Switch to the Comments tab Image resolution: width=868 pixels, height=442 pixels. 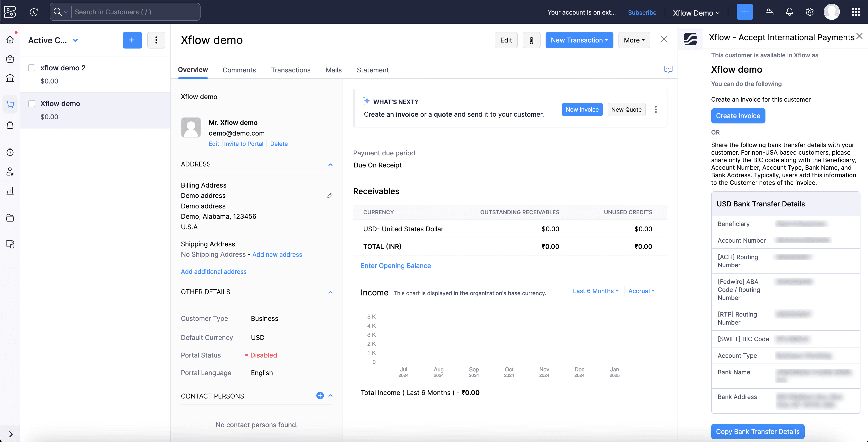pyautogui.click(x=239, y=70)
